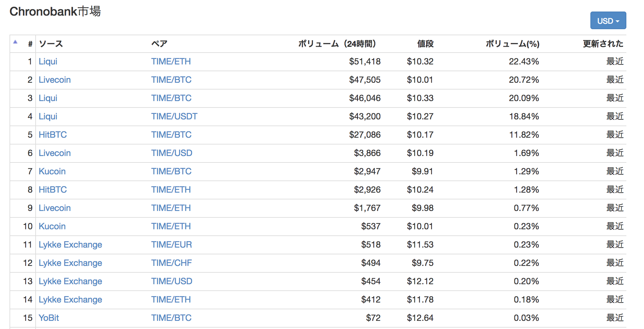
Task: Open the TIME/CHF pair link
Action: coord(172,263)
